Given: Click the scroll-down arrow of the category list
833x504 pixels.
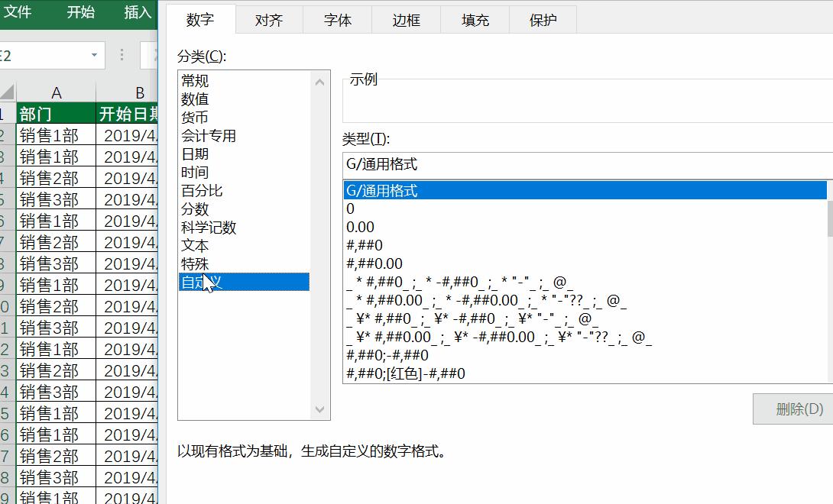Looking at the screenshot, I should tap(319, 409).
